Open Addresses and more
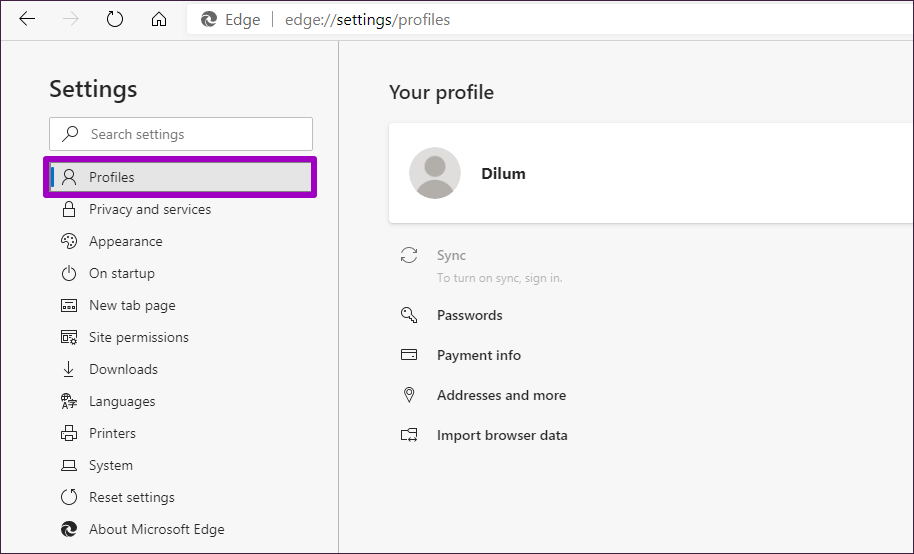The width and height of the screenshot is (914, 554). [x=501, y=395]
